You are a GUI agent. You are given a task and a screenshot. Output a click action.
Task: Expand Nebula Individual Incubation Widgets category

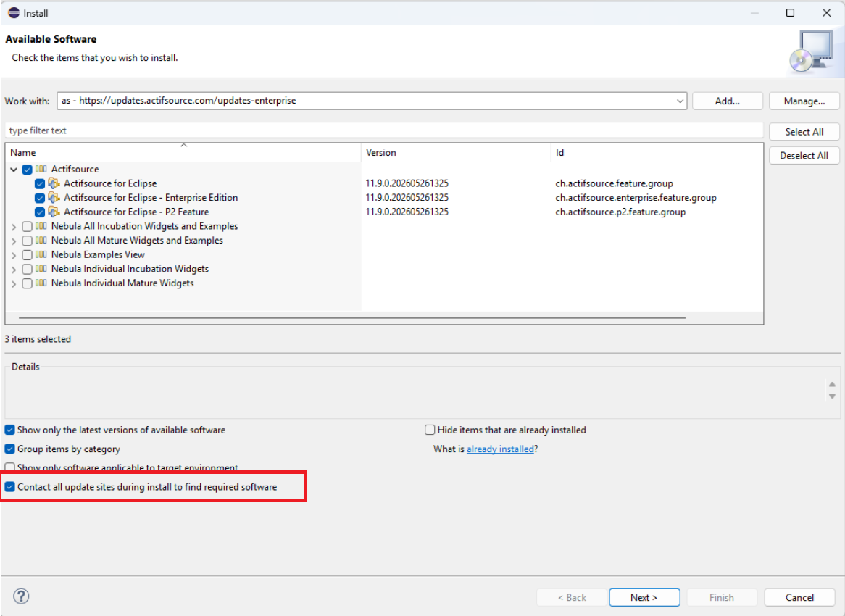[x=14, y=269]
